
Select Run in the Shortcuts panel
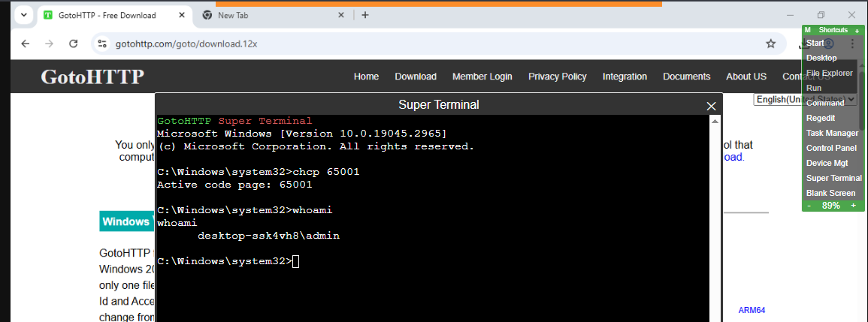coord(814,87)
